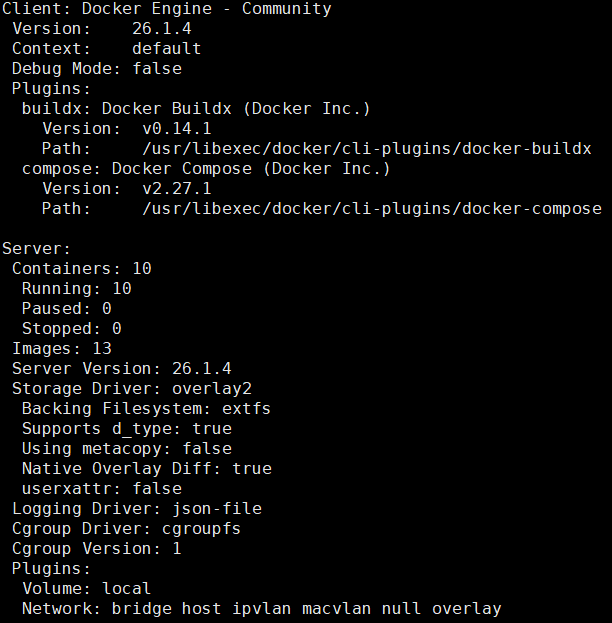Click the Network plugins list line
This screenshot has width=612, height=623.
click(261, 608)
